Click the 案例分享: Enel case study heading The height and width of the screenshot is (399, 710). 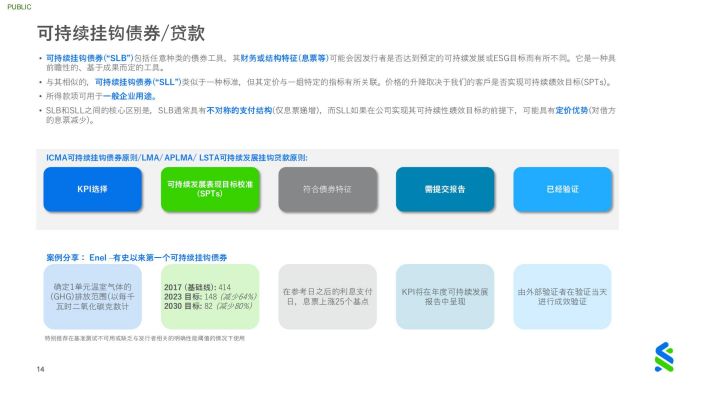click(136, 257)
